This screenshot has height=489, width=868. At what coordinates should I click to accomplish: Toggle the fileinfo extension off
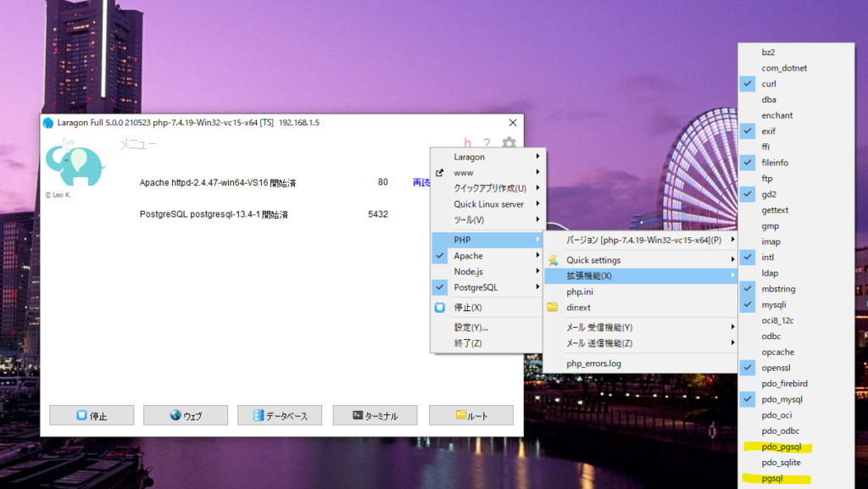796,163
